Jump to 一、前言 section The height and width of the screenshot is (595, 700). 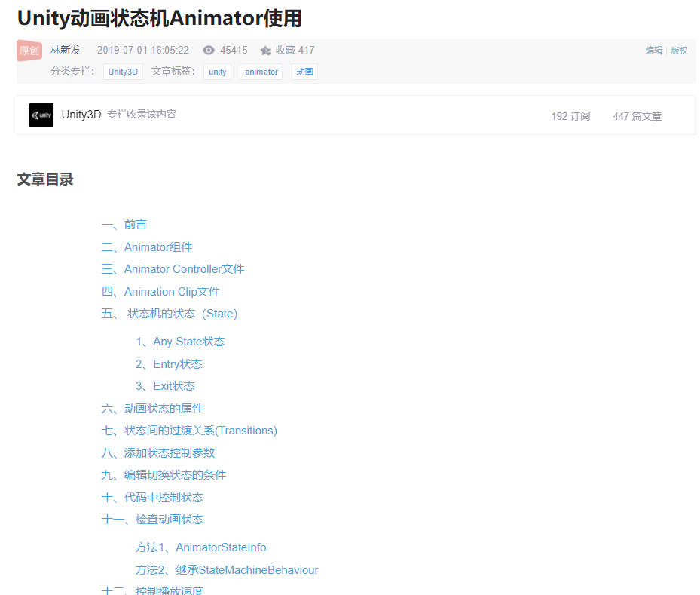click(x=124, y=224)
